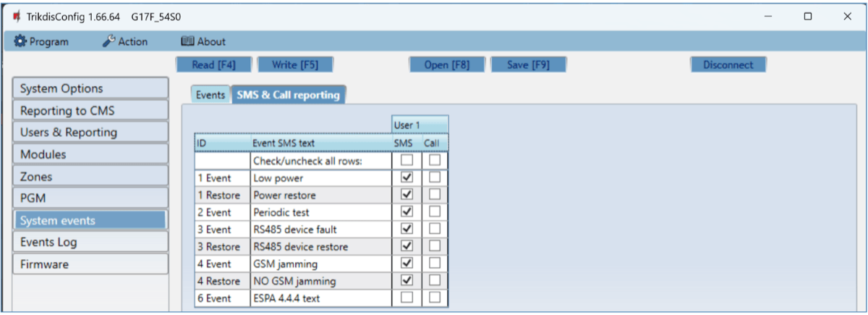Viewport: 868px width, 315px height.
Task: Click the TrikdisConfig app icon in title bar
Action: (x=16, y=16)
